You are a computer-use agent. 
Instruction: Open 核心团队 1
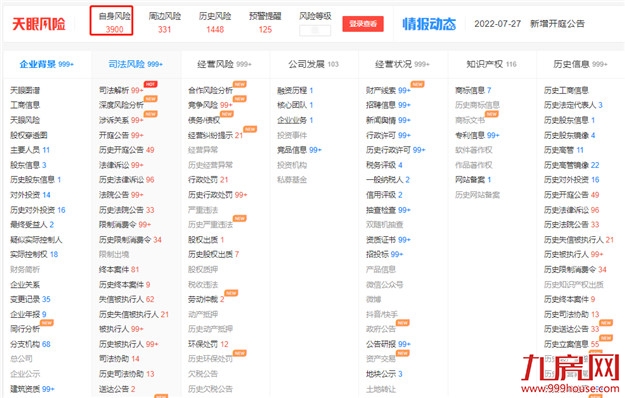[x=295, y=105]
